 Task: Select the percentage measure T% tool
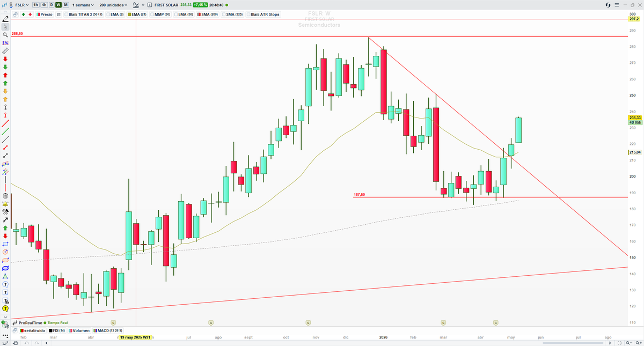click(x=5, y=42)
